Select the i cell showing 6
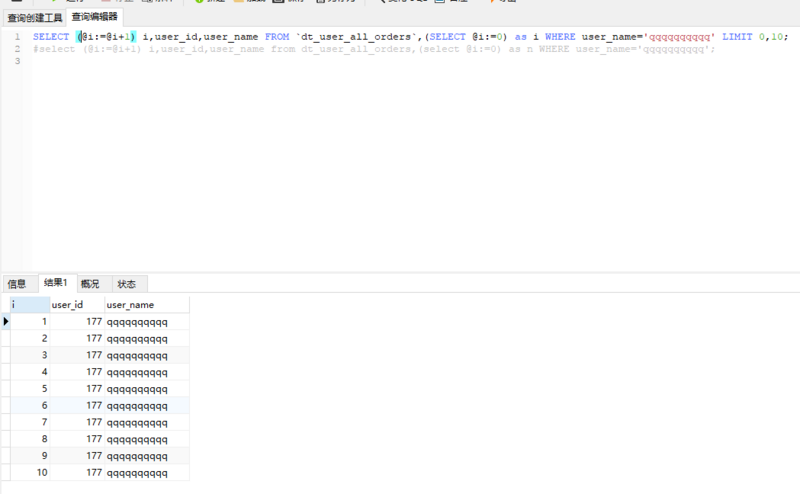This screenshot has height=494, width=800. tap(30, 405)
